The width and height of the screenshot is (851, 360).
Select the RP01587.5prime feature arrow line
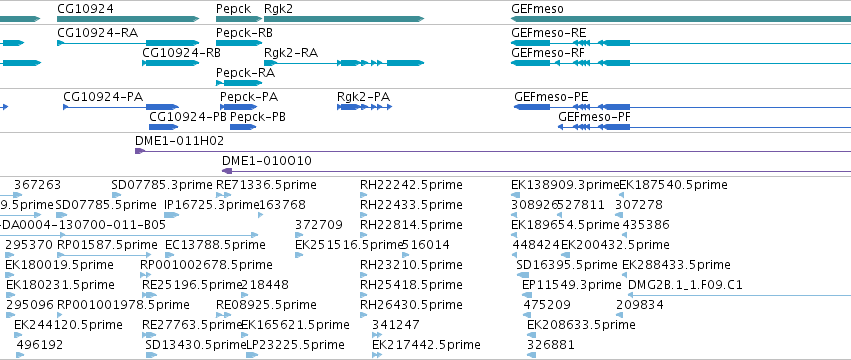104,255
